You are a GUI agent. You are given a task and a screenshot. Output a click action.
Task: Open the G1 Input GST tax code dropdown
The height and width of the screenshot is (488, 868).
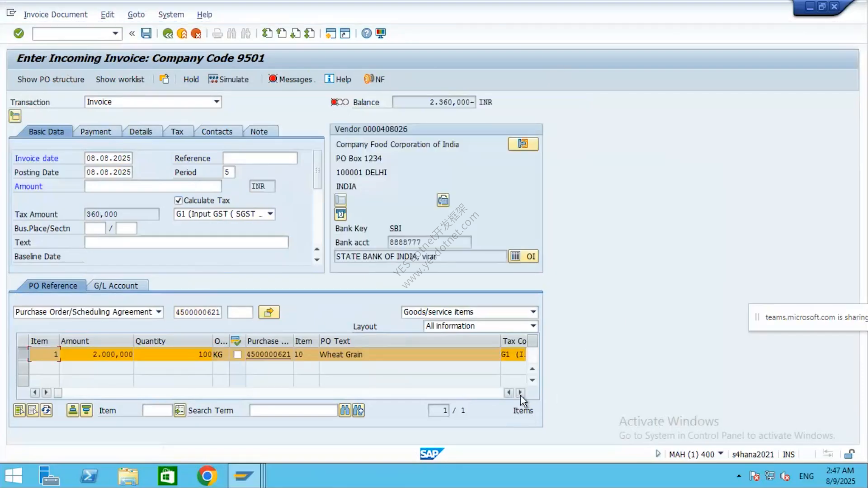click(x=270, y=214)
